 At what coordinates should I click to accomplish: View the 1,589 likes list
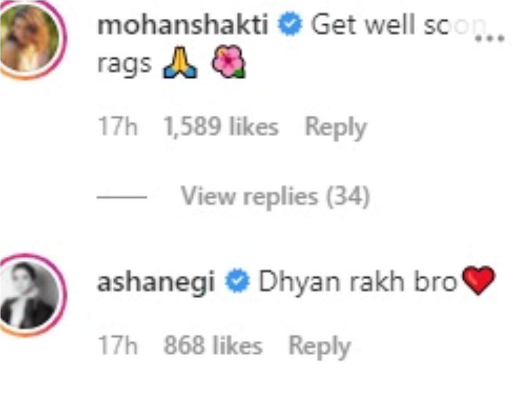pyautogui.click(x=221, y=128)
